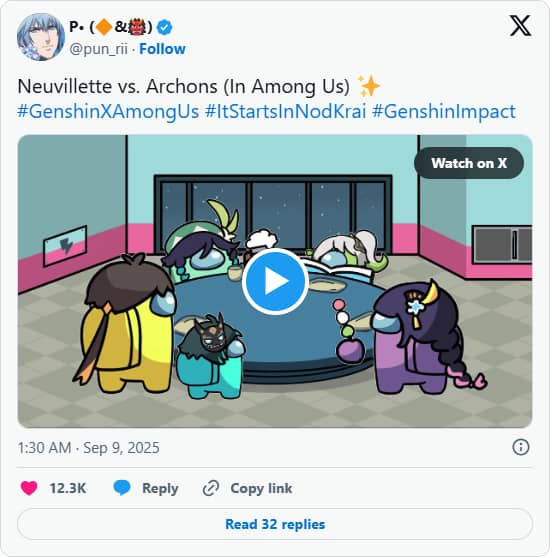Click the Read 32 replies button
This screenshot has height=558, width=552.
tap(275, 524)
